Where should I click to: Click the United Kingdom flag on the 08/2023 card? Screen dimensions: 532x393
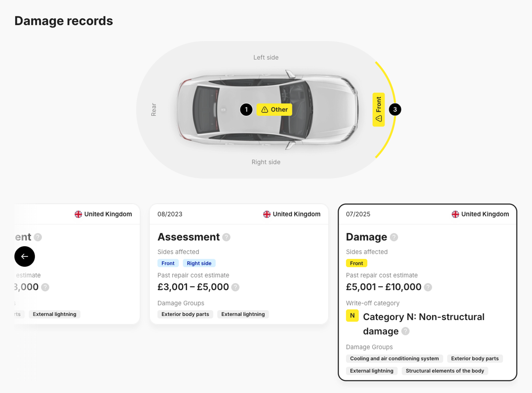click(267, 214)
